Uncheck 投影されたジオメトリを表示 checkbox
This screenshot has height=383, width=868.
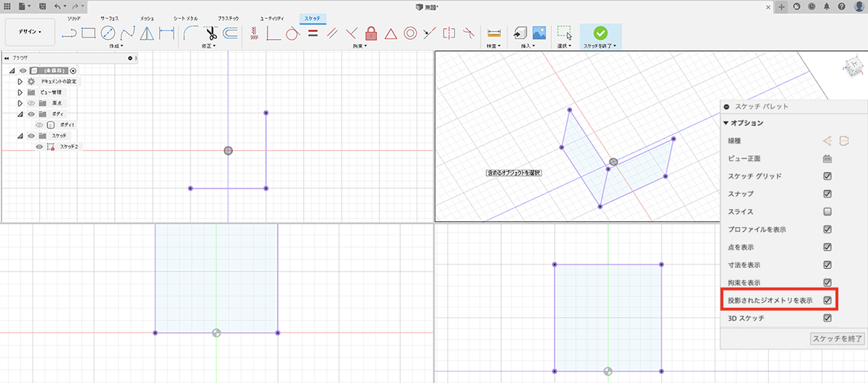point(827,299)
